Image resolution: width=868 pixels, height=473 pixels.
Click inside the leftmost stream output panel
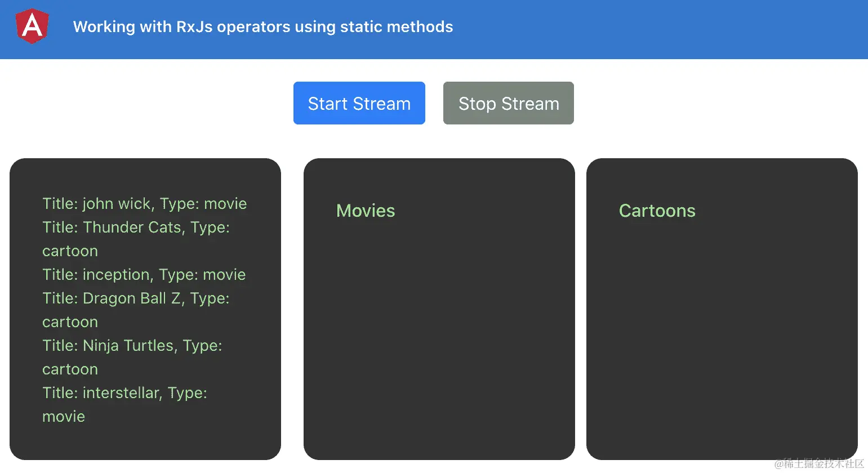coord(145,439)
